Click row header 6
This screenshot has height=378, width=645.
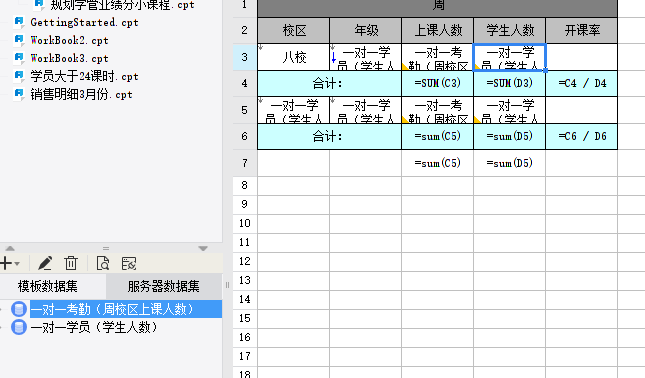[x=245, y=137]
